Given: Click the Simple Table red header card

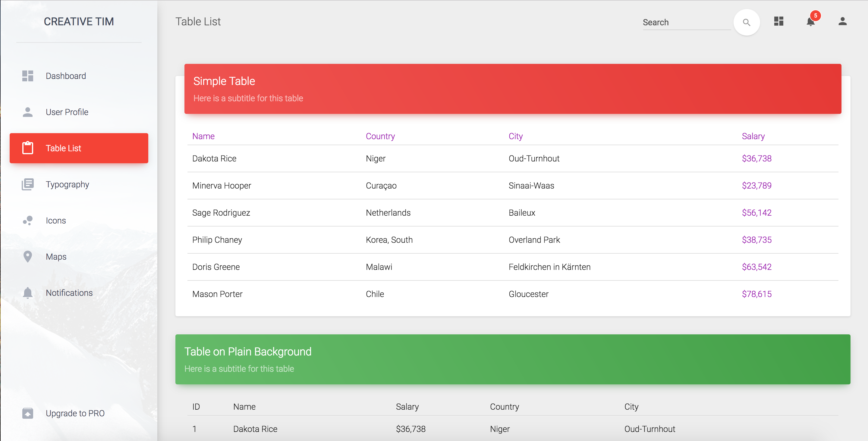Looking at the screenshot, I should (x=512, y=89).
